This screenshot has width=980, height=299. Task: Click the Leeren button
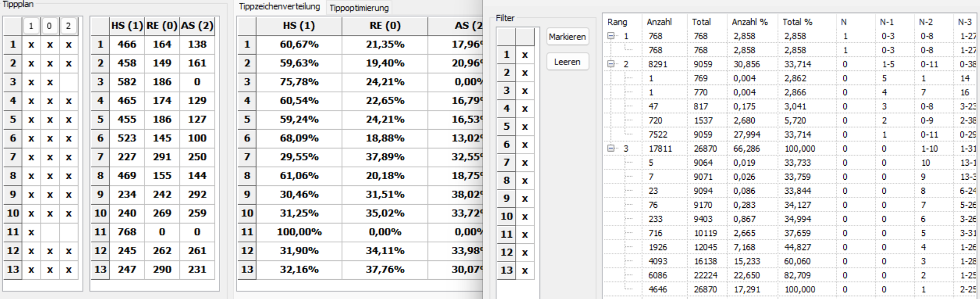click(568, 61)
